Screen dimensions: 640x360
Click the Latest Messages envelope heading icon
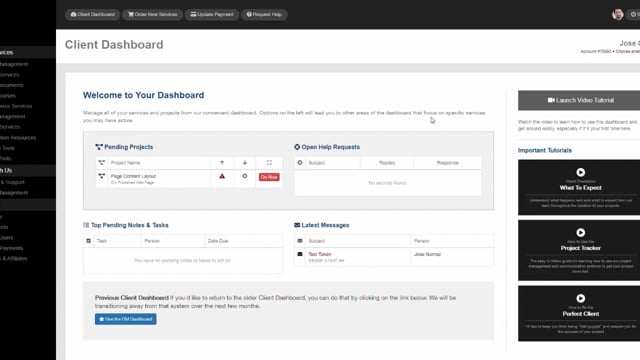click(297, 225)
